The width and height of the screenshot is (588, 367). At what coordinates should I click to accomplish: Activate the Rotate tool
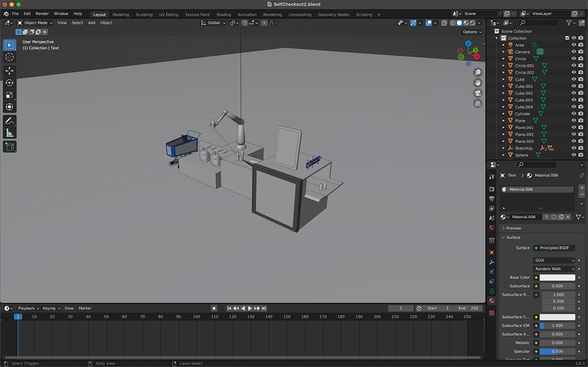coord(9,83)
